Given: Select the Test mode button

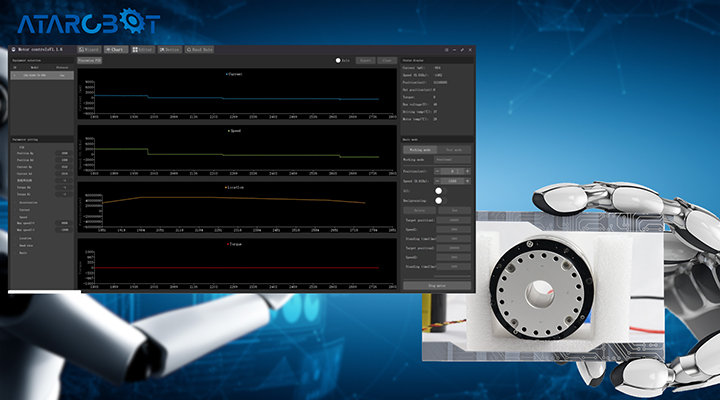Looking at the screenshot, I should [x=453, y=149].
